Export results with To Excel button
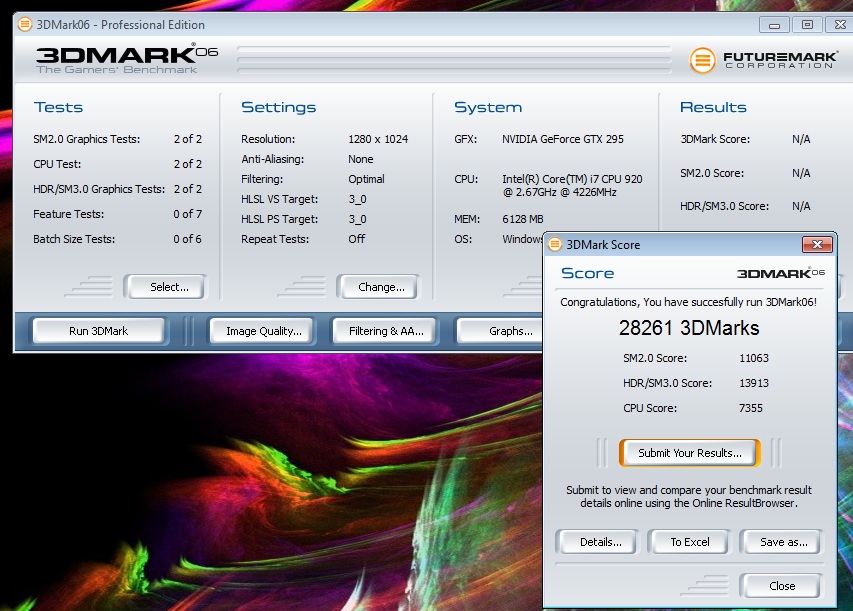 click(x=690, y=542)
